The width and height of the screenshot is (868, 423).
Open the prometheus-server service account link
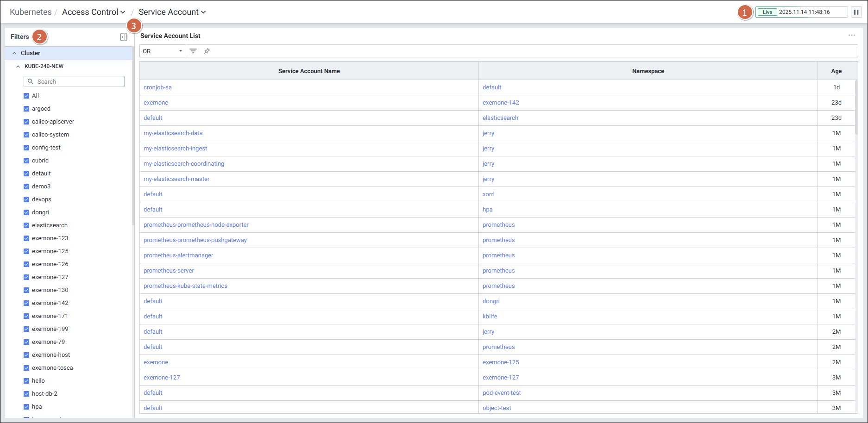pyautogui.click(x=169, y=271)
